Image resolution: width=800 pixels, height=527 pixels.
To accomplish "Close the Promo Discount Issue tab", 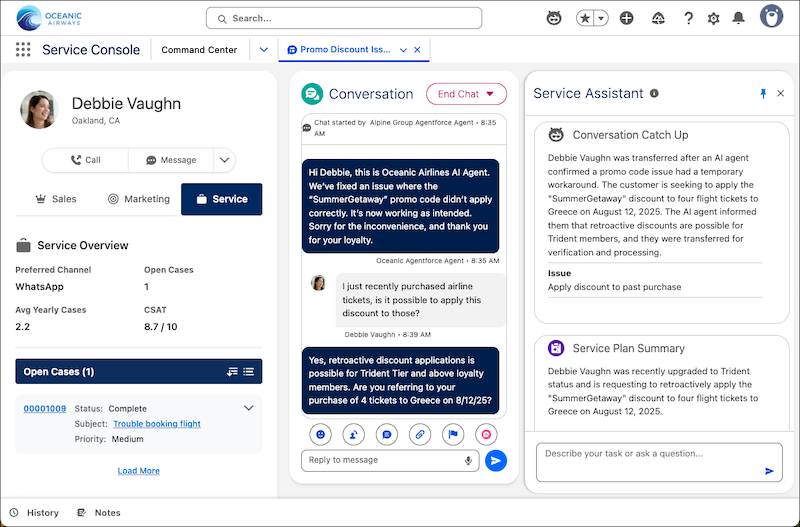I will [417, 50].
